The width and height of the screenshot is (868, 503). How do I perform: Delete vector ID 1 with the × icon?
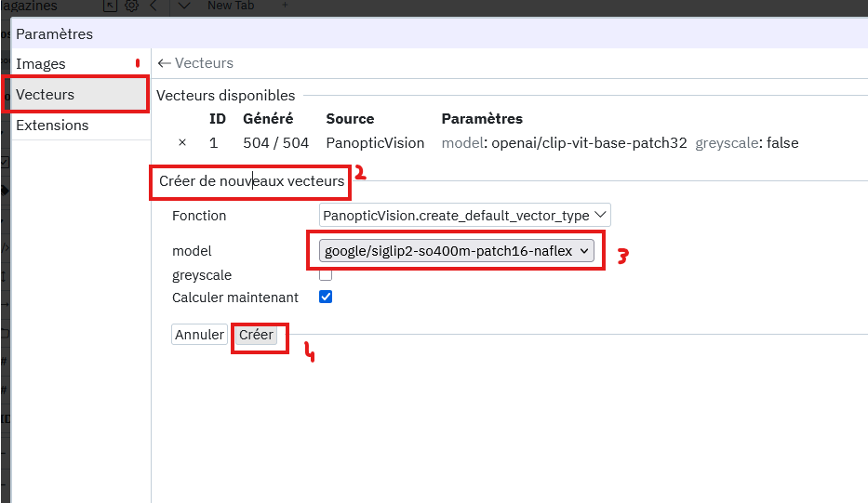[182, 143]
